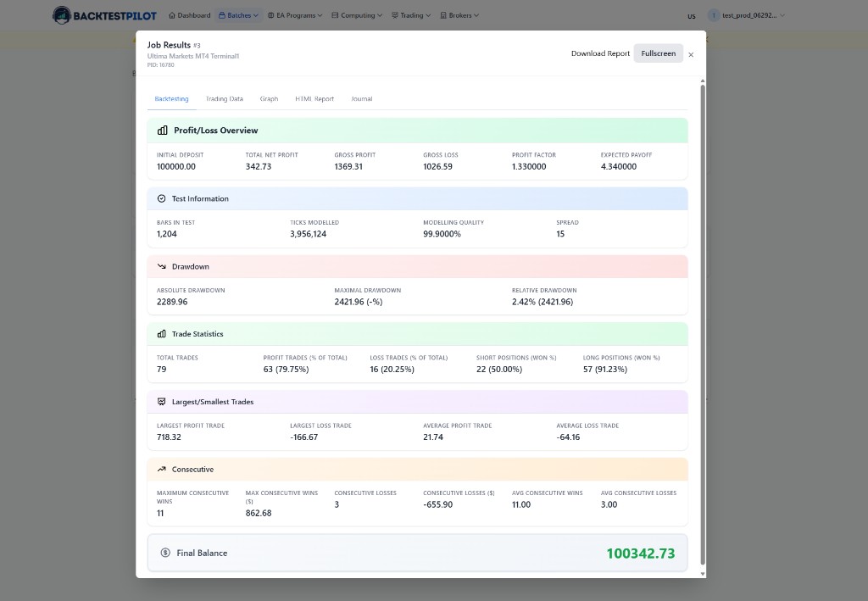This screenshot has height=601, width=868.
Task: Switch to the Journal tab
Action: pos(361,99)
